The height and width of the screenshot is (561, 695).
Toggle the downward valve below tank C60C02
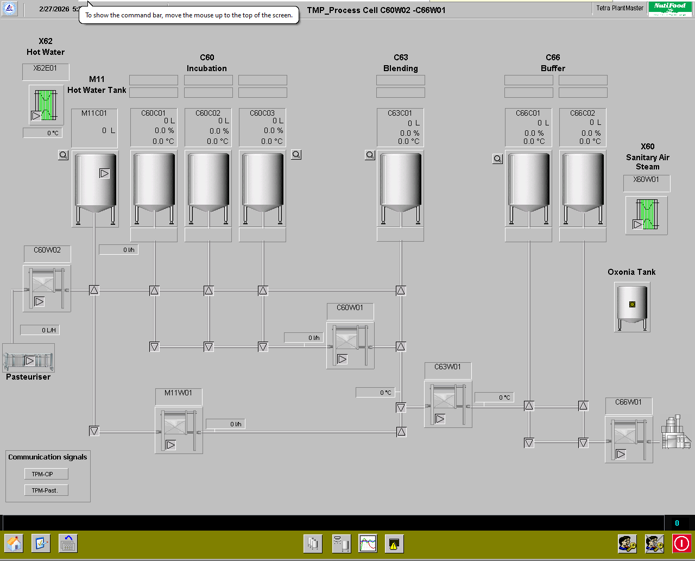[x=208, y=346]
